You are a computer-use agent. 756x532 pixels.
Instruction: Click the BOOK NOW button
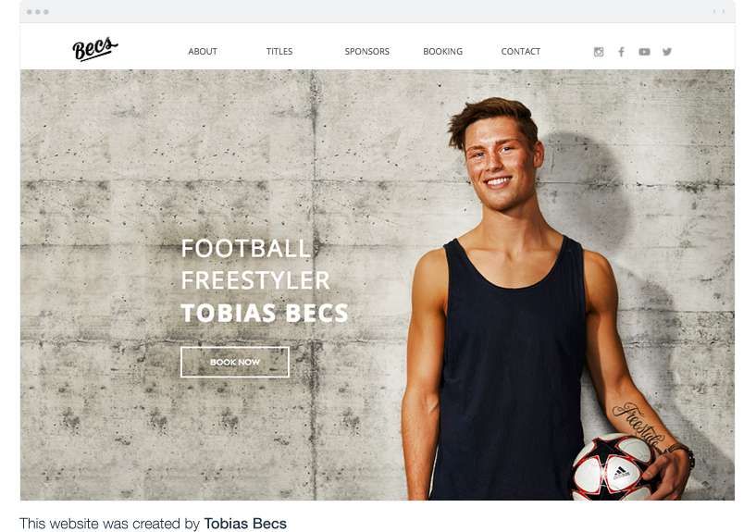(x=235, y=362)
